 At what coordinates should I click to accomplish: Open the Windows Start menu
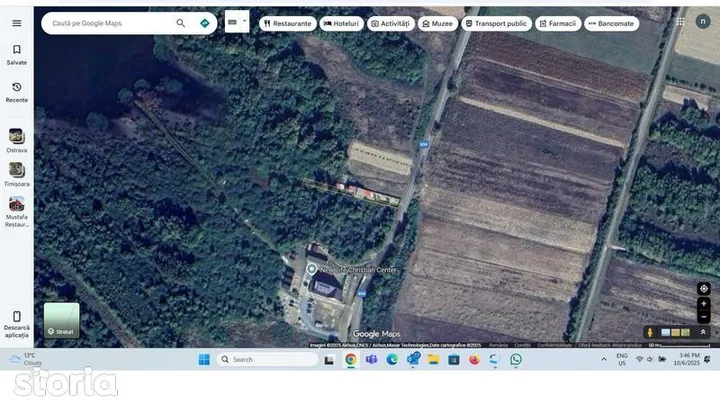pos(204,360)
